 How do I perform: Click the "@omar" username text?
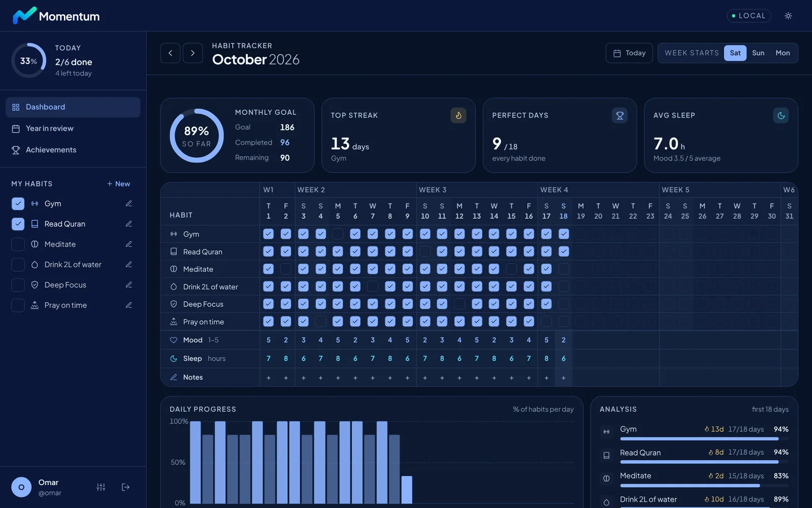[50, 493]
